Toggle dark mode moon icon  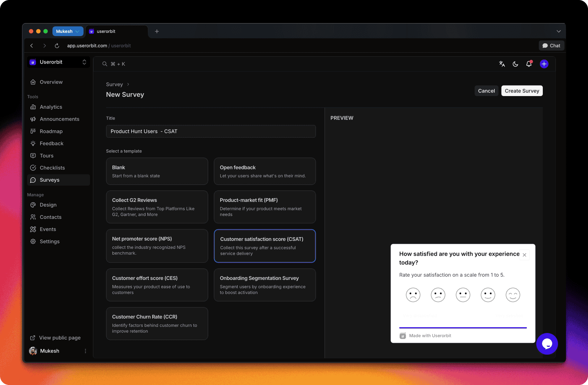point(515,64)
